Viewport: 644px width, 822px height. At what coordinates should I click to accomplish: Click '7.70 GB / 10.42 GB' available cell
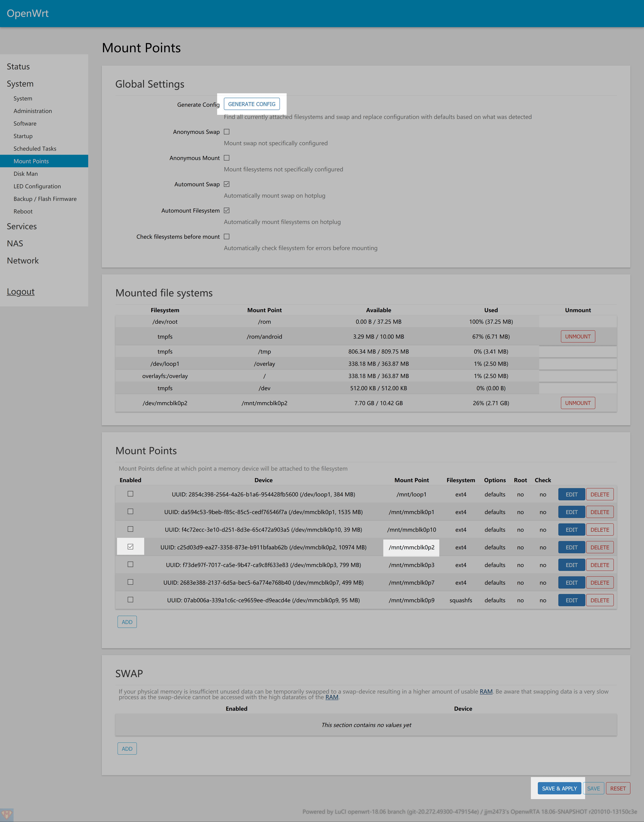(x=378, y=403)
